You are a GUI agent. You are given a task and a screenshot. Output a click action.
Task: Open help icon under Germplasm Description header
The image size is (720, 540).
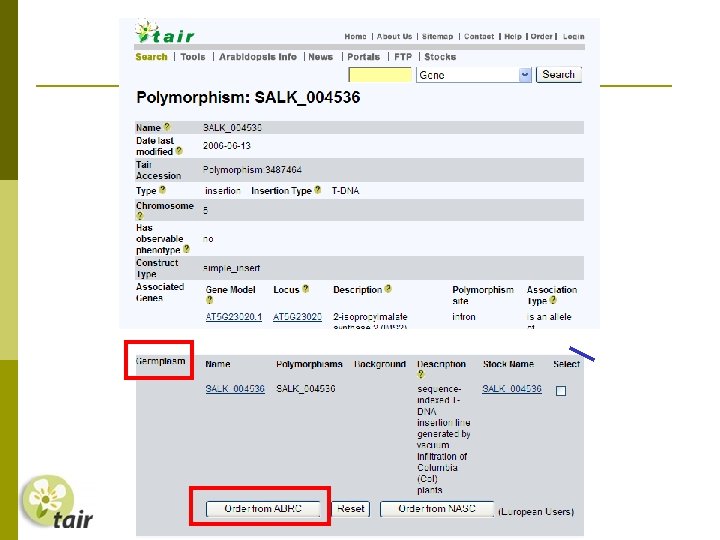(421, 374)
